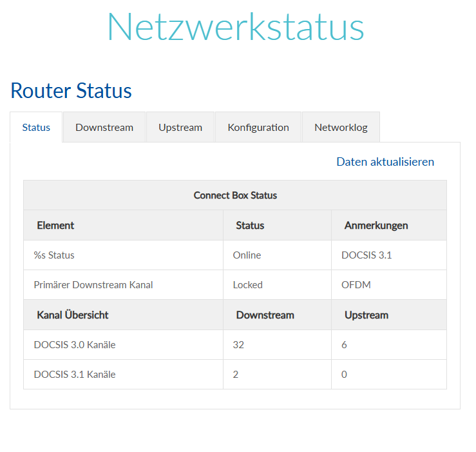The height and width of the screenshot is (452, 476).
Task: Click the Element column header
Action: pos(55,226)
